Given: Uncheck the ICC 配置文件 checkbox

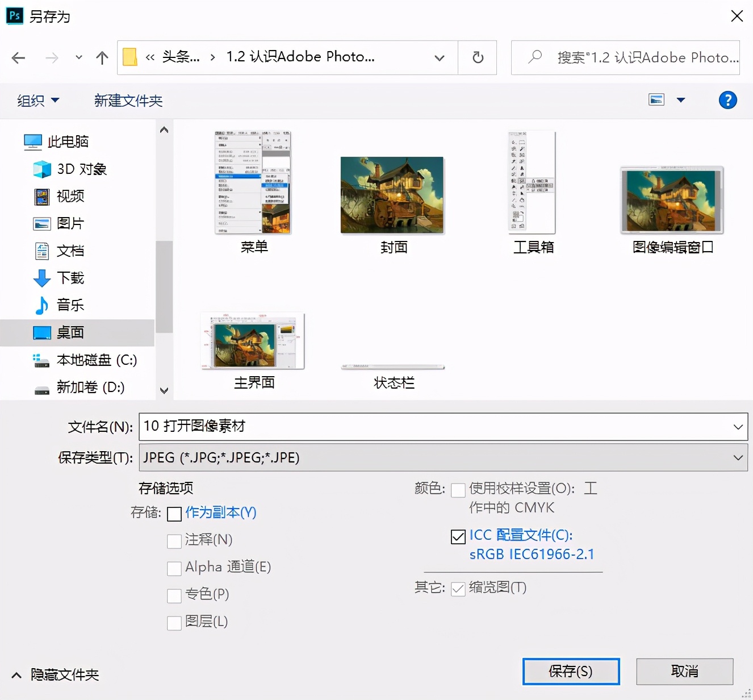Looking at the screenshot, I should [x=458, y=535].
